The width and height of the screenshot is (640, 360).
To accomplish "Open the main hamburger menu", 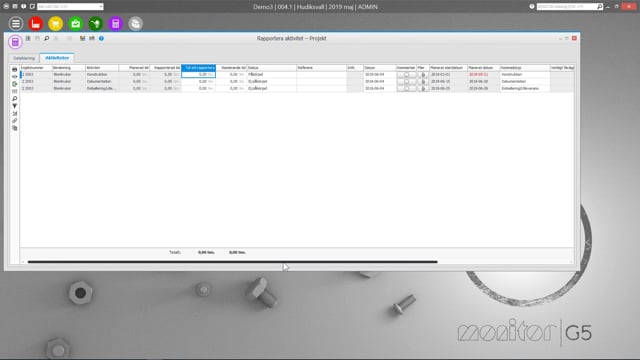I will pos(16,24).
